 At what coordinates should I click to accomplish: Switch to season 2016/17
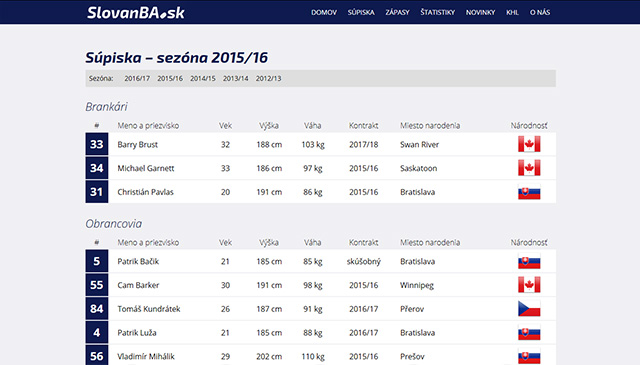coord(137,78)
